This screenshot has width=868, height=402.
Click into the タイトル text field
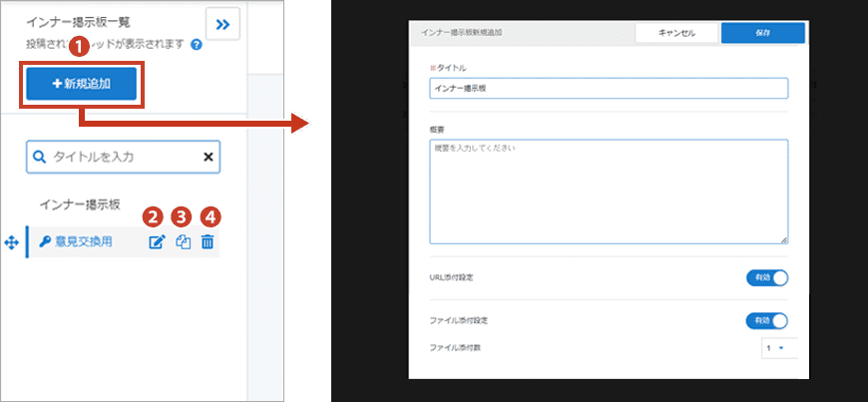pyautogui.click(x=609, y=88)
